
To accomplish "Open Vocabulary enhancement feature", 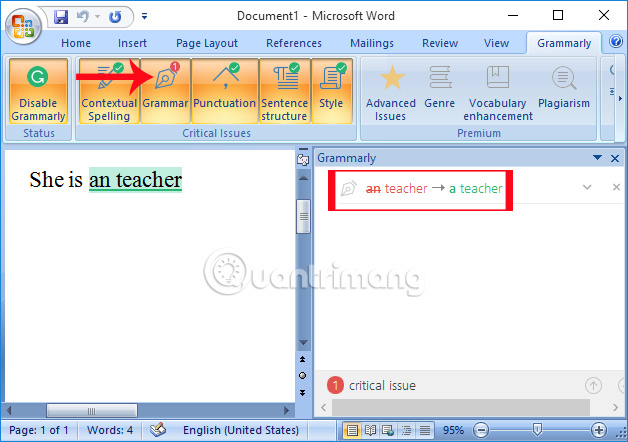I will point(497,92).
